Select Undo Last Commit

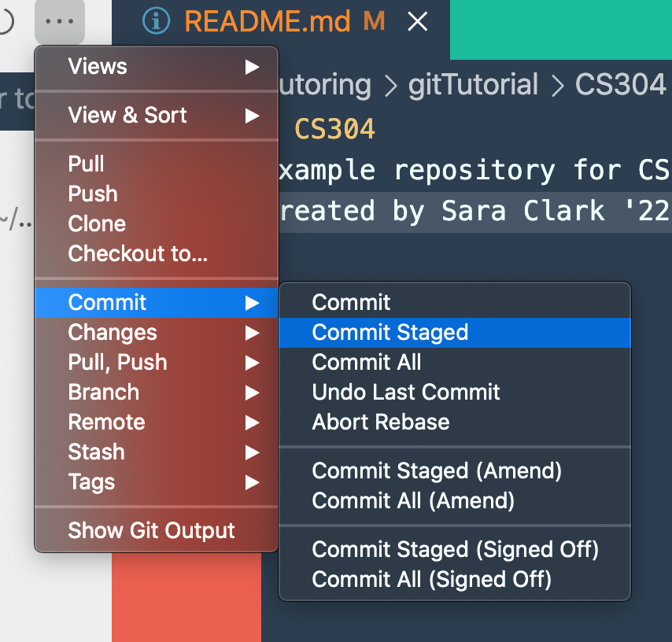point(455,393)
